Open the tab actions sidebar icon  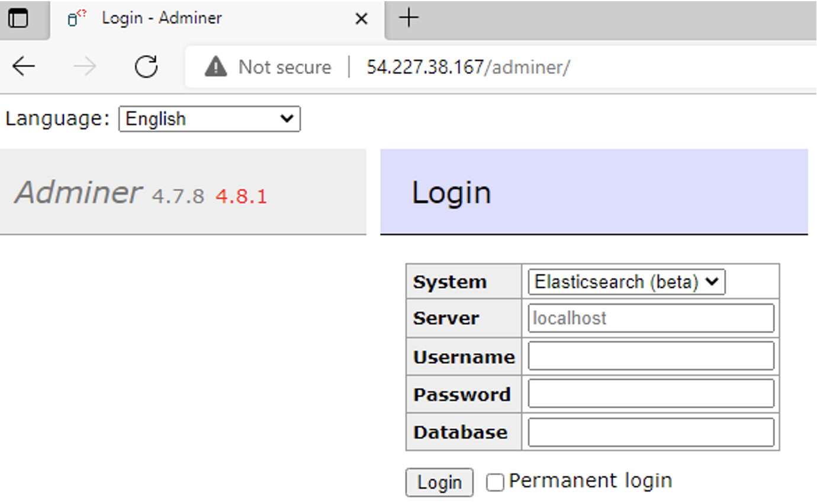pos(18,18)
